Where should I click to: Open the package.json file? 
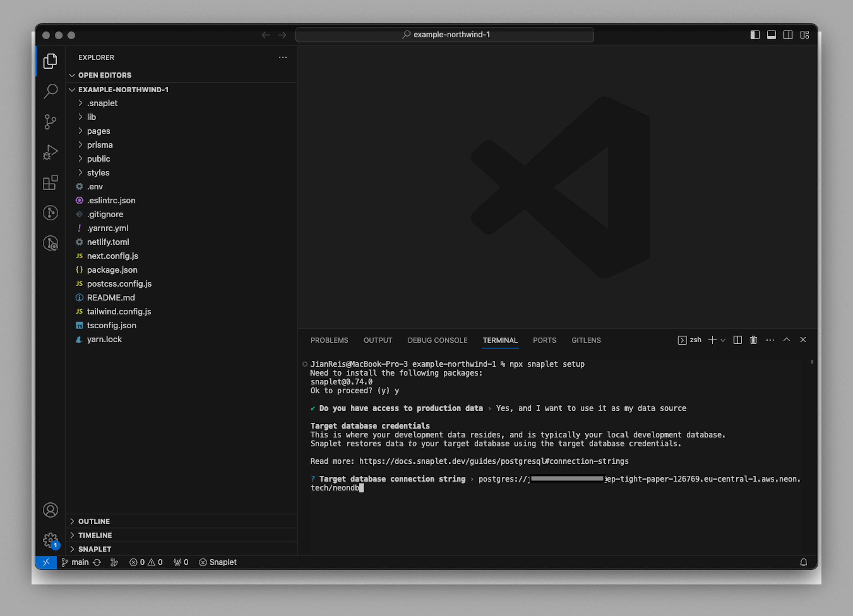(182, 270)
